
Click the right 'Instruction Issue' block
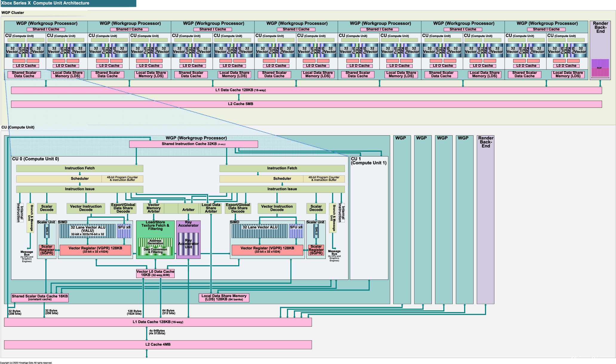click(x=282, y=189)
